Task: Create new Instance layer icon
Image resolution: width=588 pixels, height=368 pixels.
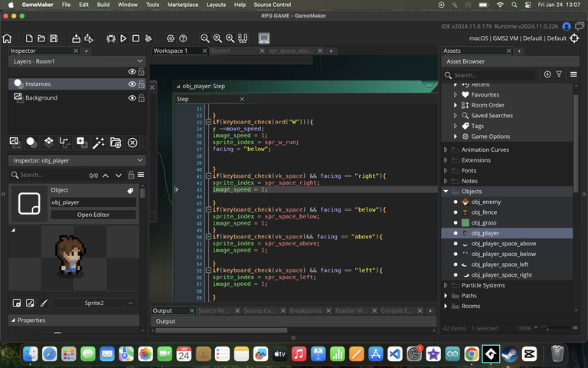Action: coord(31,142)
